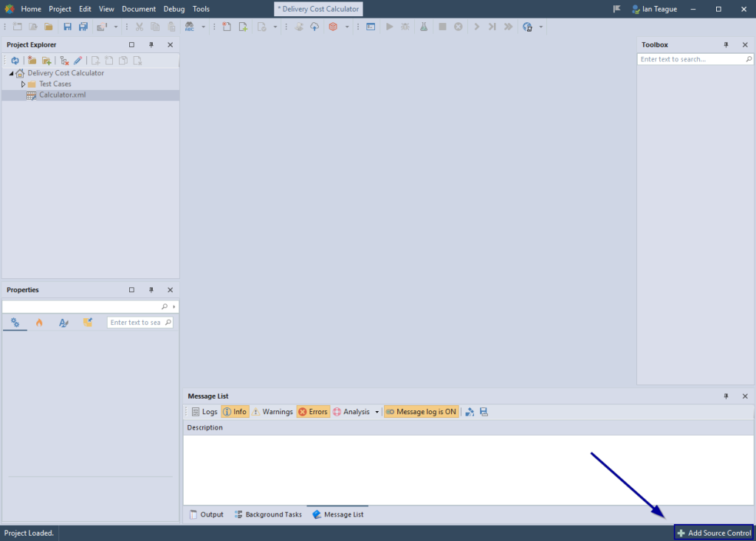Expand the Test Cases folder
This screenshot has width=756, height=541.
pos(23,84)
